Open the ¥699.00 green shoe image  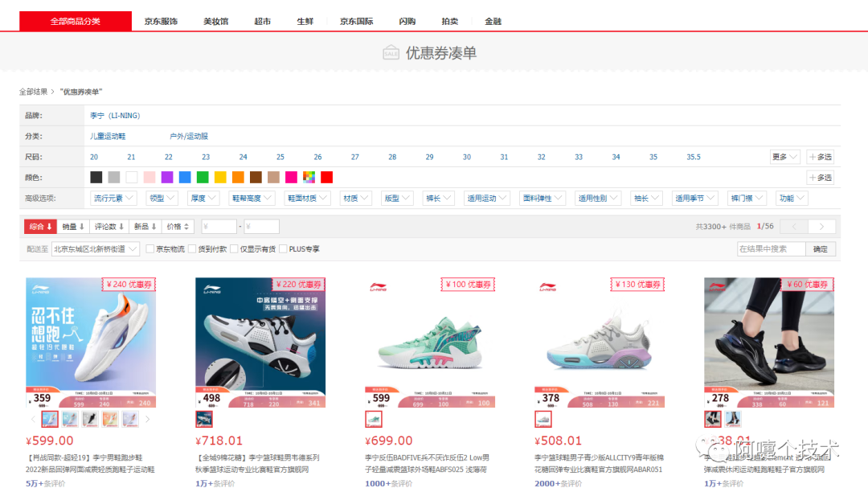coord(429,342)
